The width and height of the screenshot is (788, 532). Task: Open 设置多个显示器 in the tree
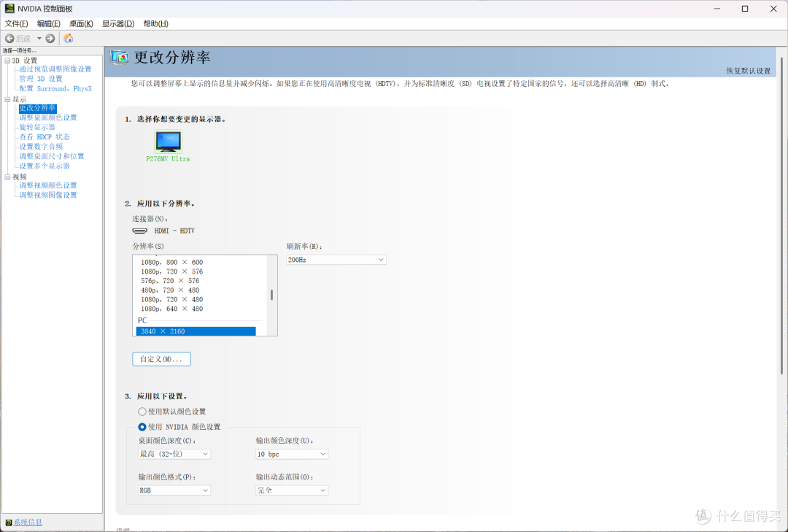pos(45,166)
